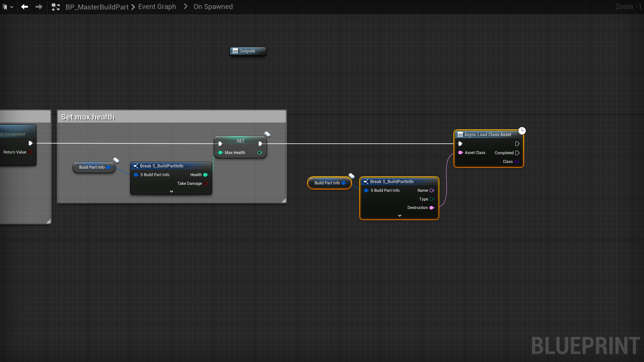Toggle the comment bubble on the left Build Part Info node
The height and width of the screenshot is (362, 644).
click(116, 160)
